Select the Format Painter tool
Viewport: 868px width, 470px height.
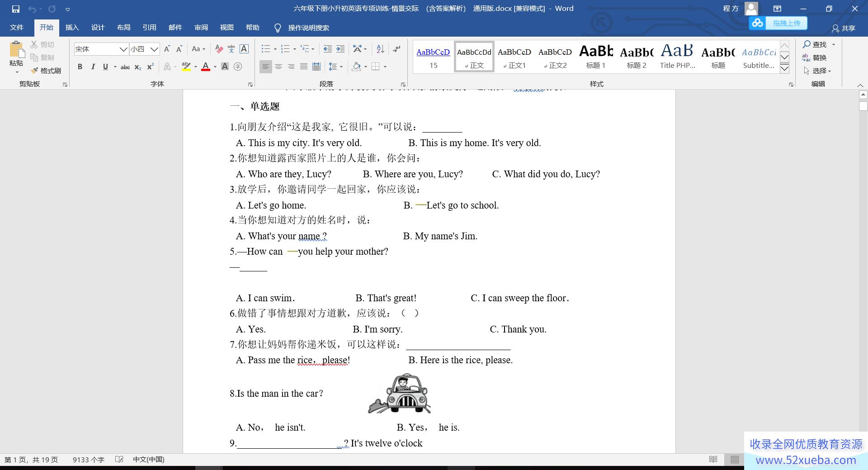click(46, 71)
